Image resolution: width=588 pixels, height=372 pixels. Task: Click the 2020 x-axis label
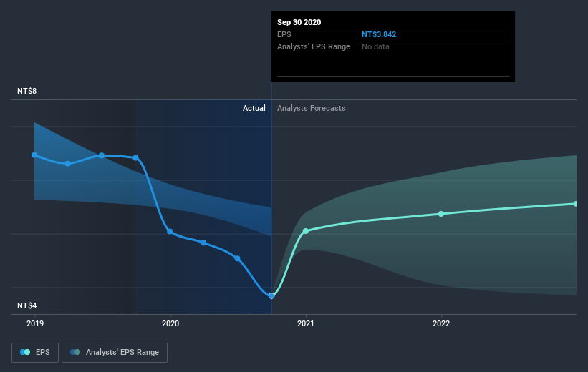click(170, 323)
